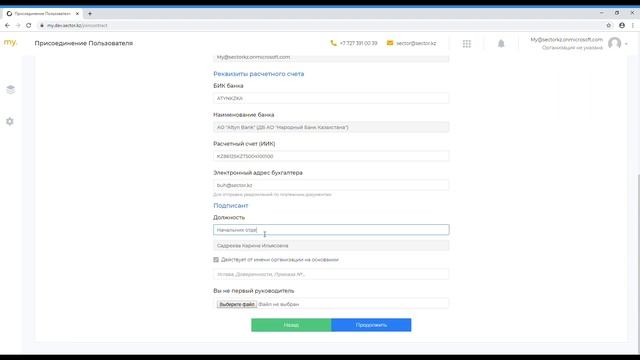Select the Присоединение Пользователя browser tab
This screenshot has width=640, height=360.
point(42,13)
